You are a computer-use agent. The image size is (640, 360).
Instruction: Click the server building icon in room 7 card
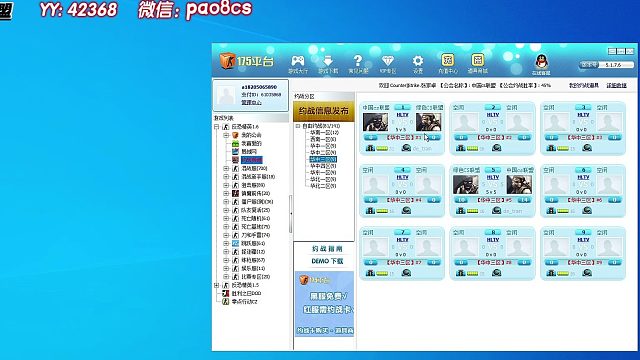(370, 273)
